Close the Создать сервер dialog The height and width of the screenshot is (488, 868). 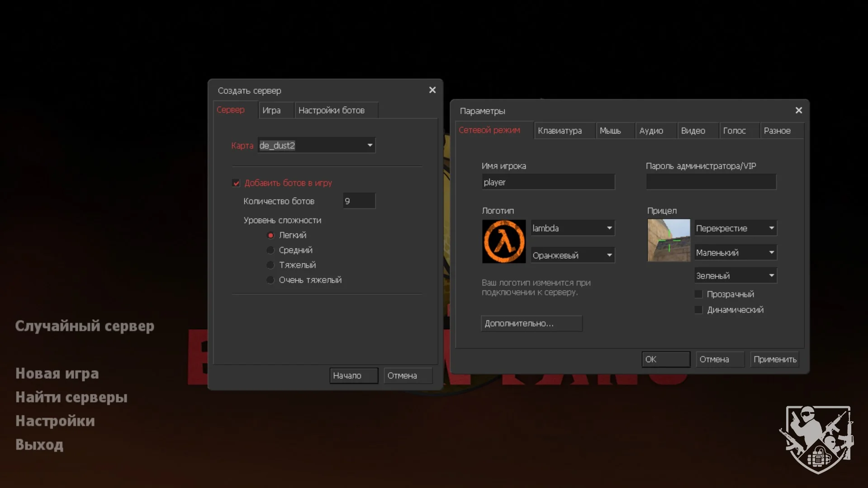(x=432, y=90)
